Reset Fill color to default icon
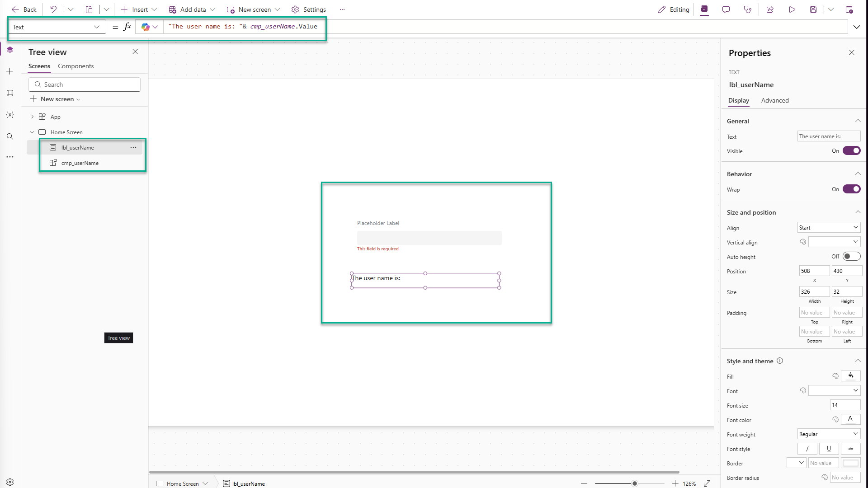Image resolution: width=868 pixels, height=488 pixels. 835,376
